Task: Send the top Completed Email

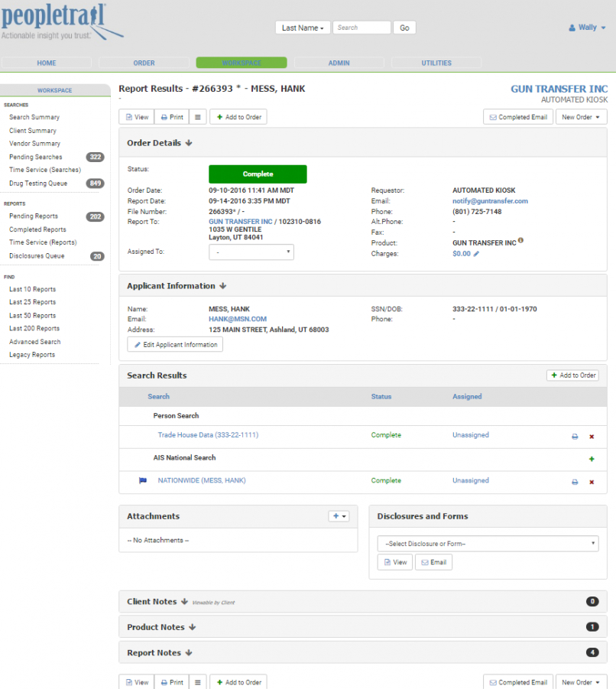Action: (518, 117)
